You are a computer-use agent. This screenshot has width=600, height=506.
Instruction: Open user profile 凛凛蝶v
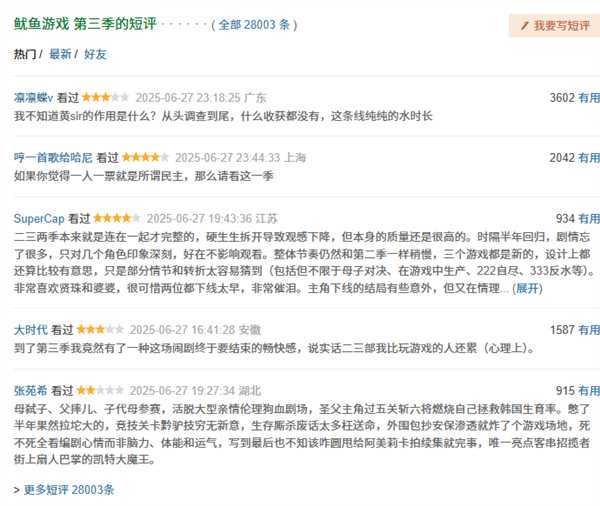tap(33, 98)
